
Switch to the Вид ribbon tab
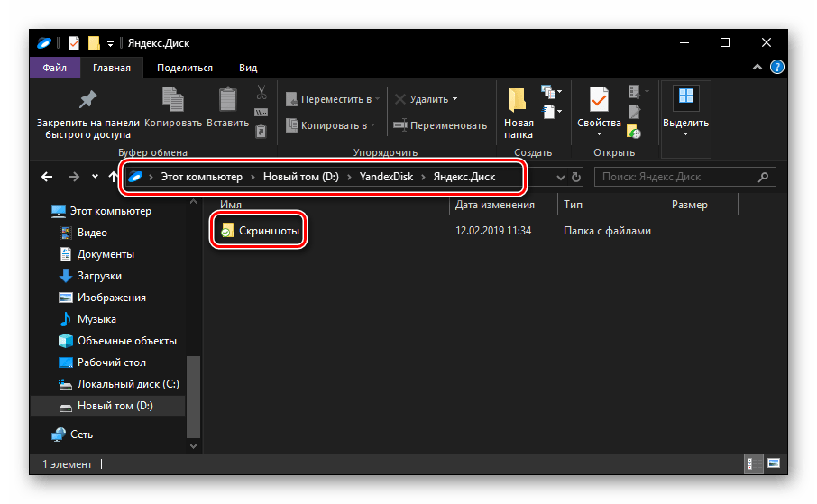click(248, 68)
